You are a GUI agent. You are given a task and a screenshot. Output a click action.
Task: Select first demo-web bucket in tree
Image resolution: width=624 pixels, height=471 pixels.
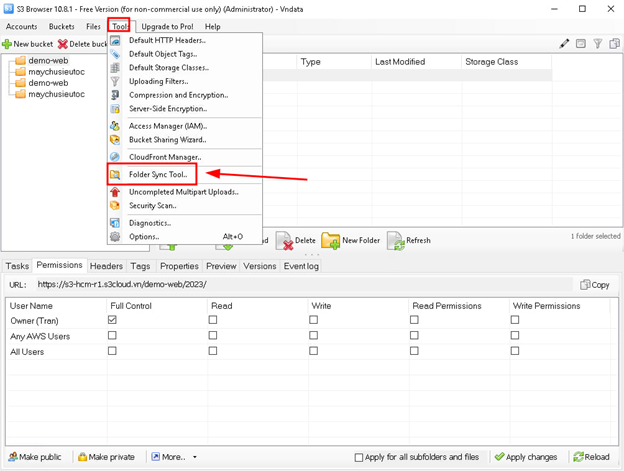48,61
